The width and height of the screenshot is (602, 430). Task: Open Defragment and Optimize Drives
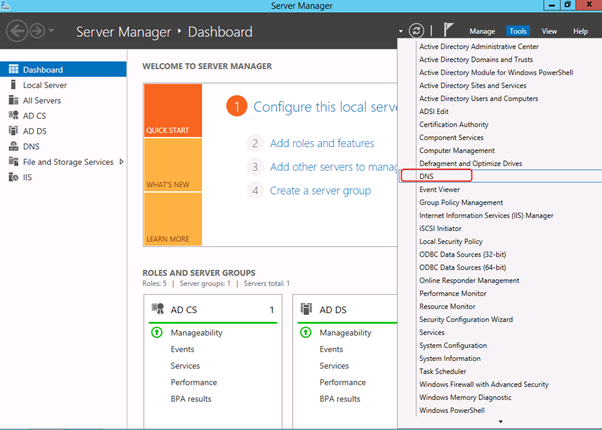pos(470,164)
